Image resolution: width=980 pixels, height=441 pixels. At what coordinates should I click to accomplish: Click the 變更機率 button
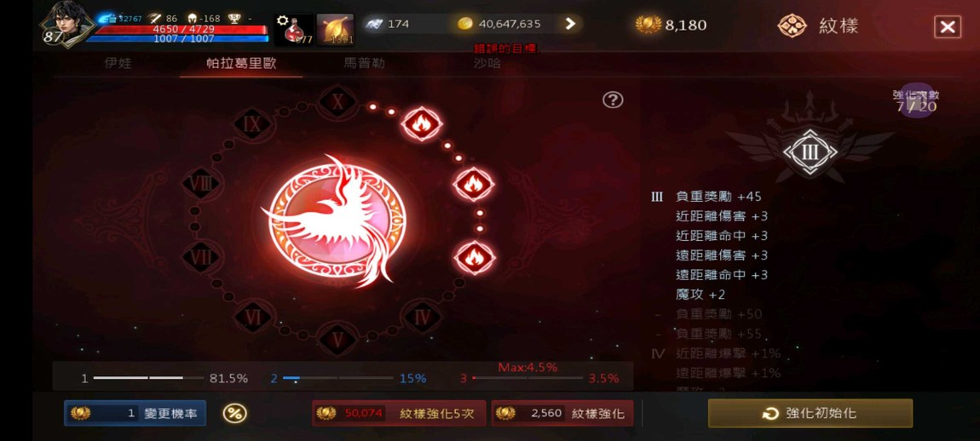135,413
